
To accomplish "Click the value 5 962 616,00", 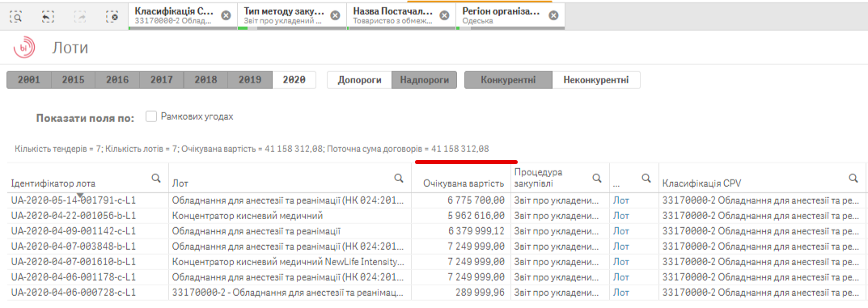I will point(476,215).
